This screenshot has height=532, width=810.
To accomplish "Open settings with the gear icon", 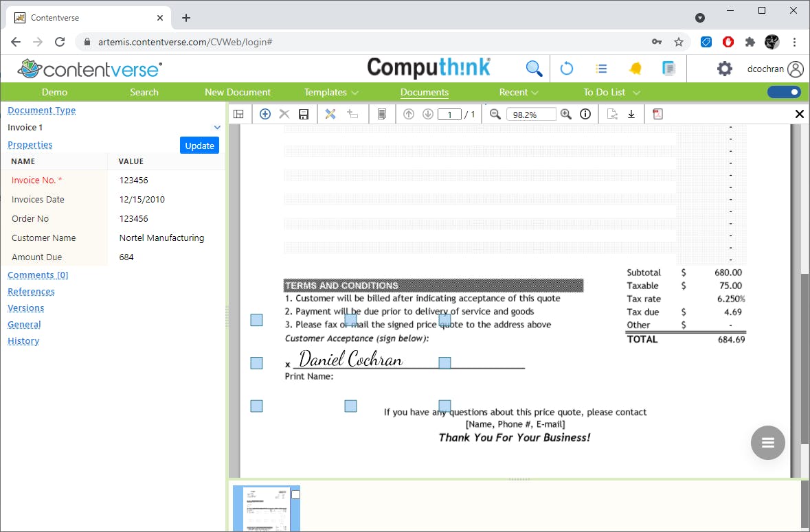I will click(725, 69).
